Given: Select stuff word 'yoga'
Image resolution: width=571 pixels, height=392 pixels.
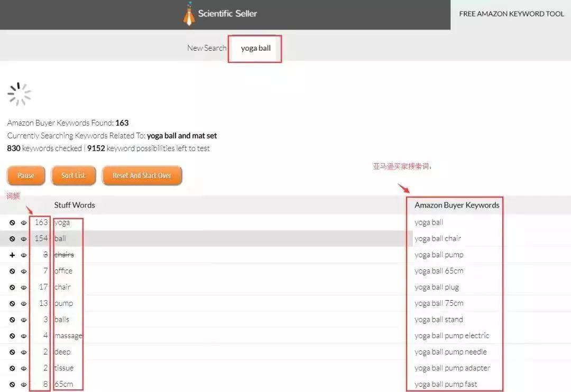Looking at the screenshot, I should pos(62,222).
